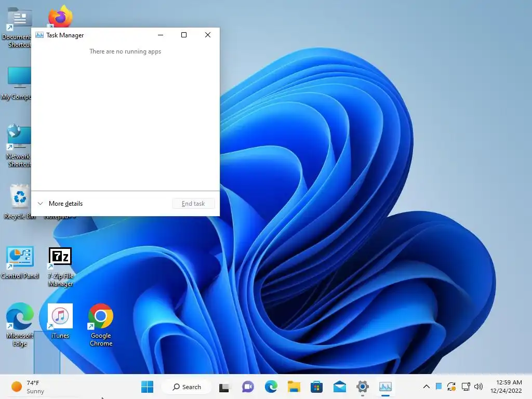Open the Mail app on taskbar
The height and width of the screenshot is (399, 532).
pyautogui.click(x=340, y=387)
